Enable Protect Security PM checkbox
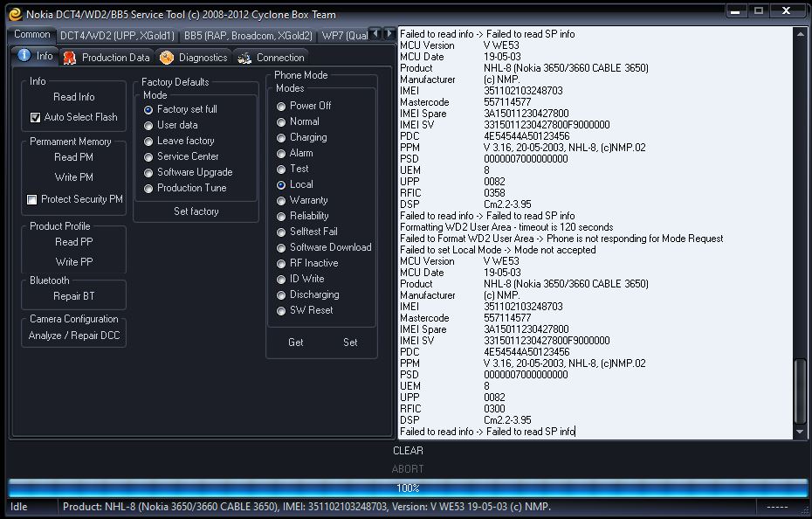 pyautogui.click(x=32, y=199)
